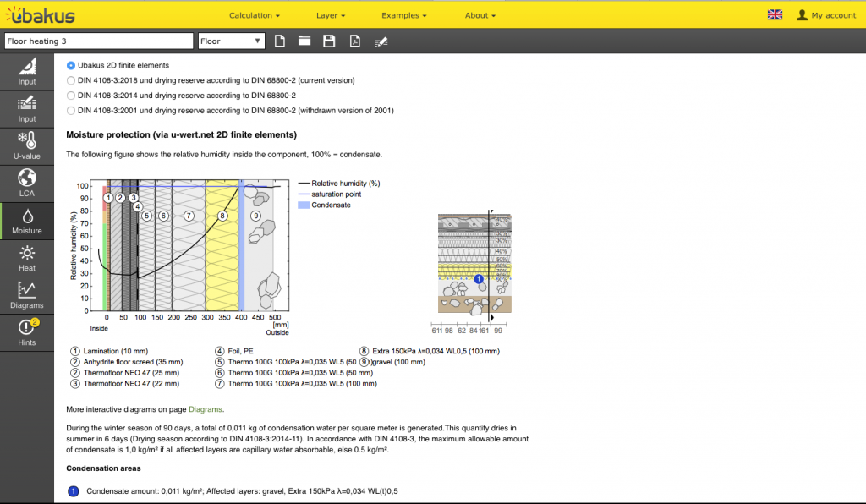Show the Hints warning panel

click(x=27, y=331)
